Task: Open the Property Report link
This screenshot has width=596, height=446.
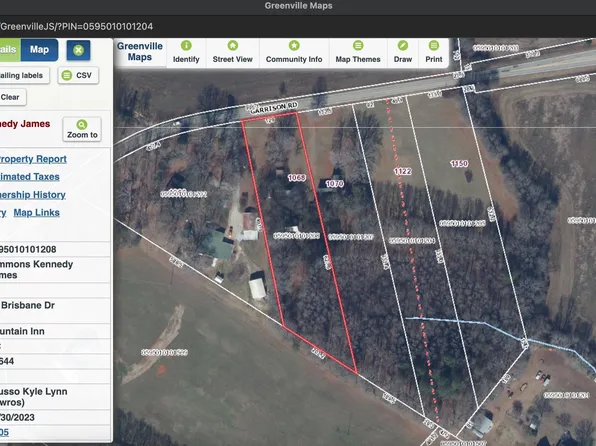Action: pos(33,159)
